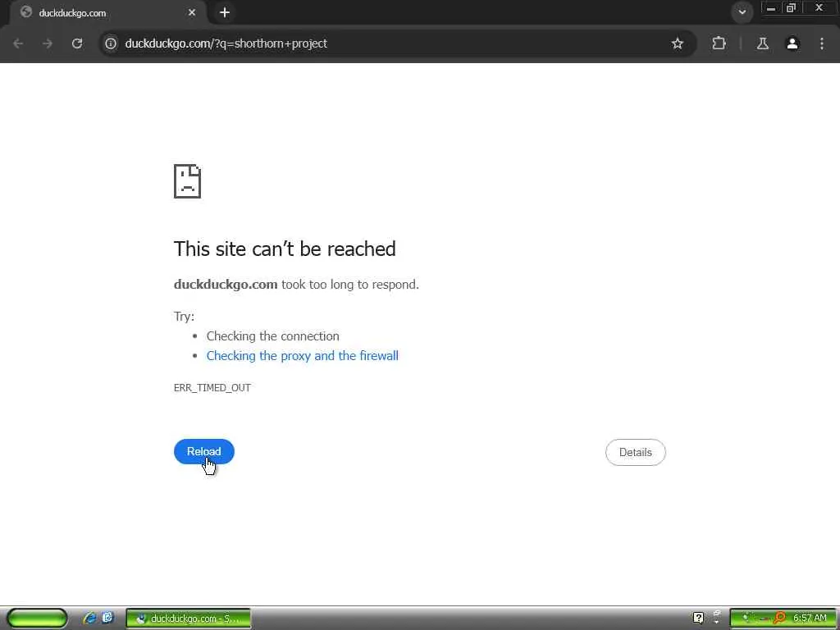Launch Internet Explorer from quick launch

tap(90, 619)
